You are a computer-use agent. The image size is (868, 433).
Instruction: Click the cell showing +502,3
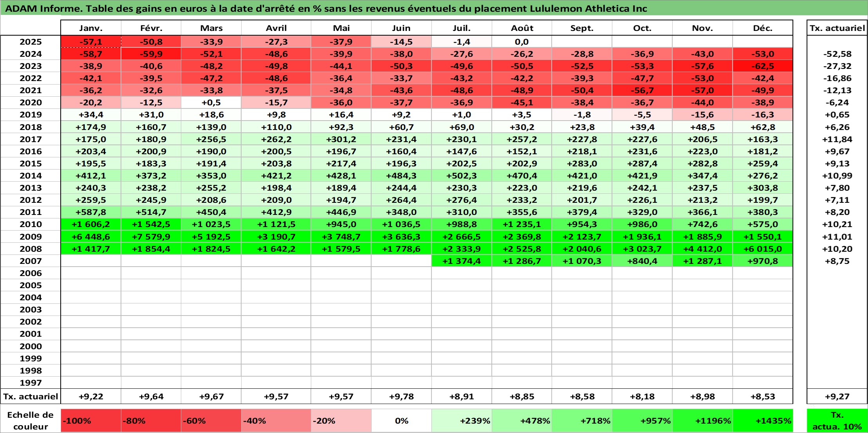[462, 176]
